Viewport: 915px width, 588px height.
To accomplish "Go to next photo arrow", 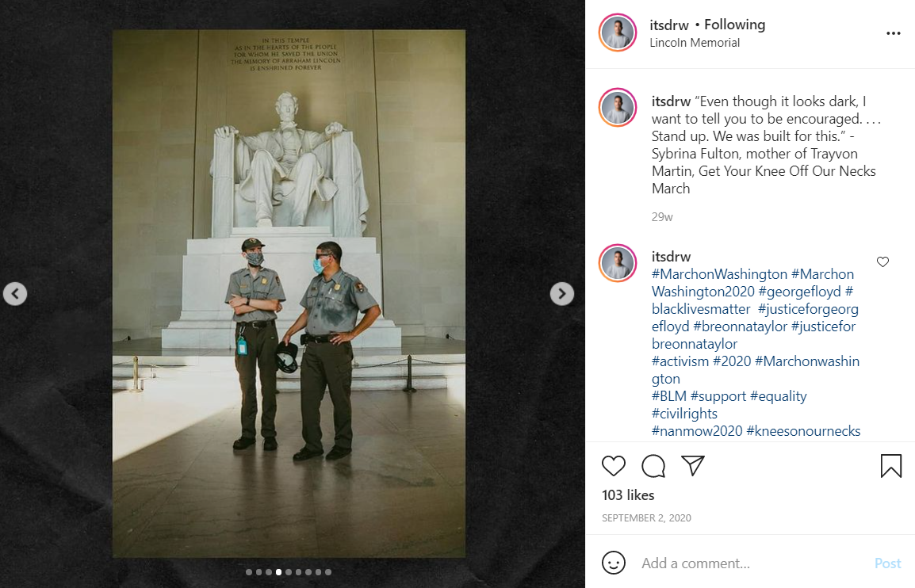I will [x=561, y=293].
